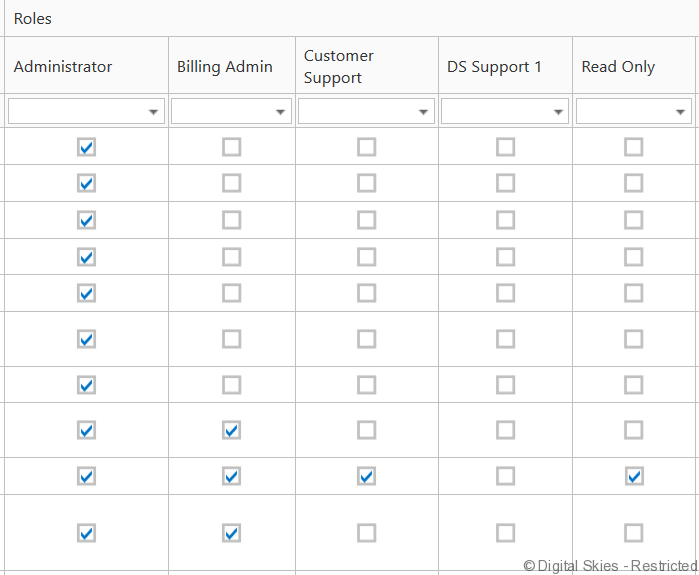This screenshot has width=699, height=575.
Task: Sort by the Administrator column header
Action: (x=63, y=67)
